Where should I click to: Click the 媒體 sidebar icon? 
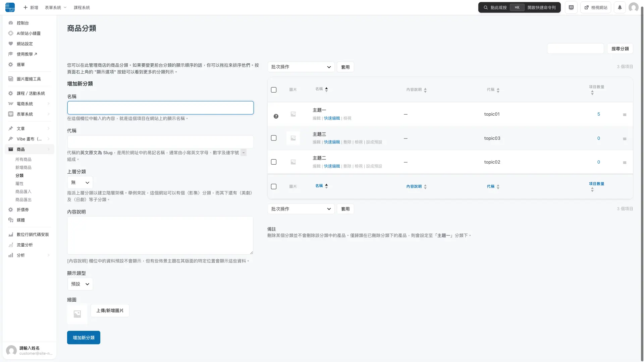(11, 220)
